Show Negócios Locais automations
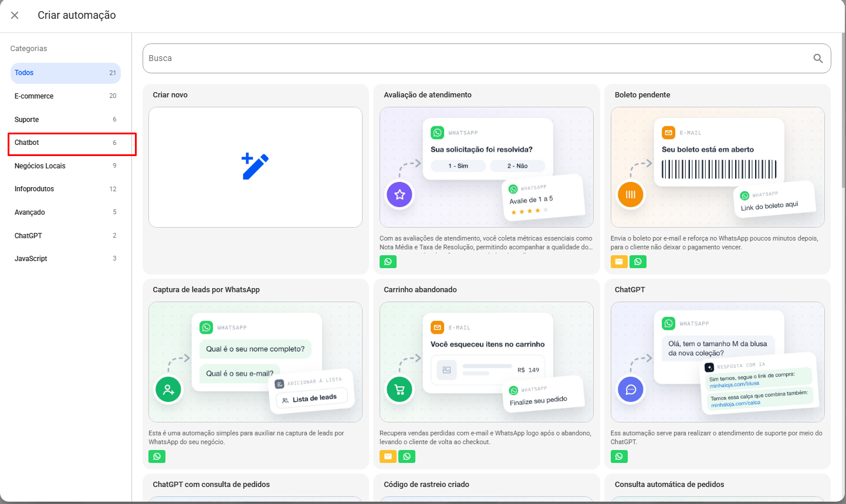Screen dimensions: 846x504 [x=66, y=166]
